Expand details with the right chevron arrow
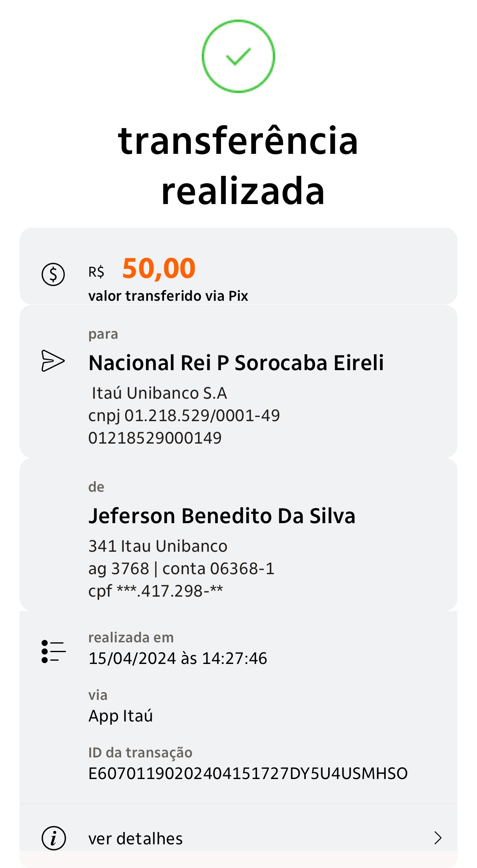This screenshot has width=477, height=868. 438,838
